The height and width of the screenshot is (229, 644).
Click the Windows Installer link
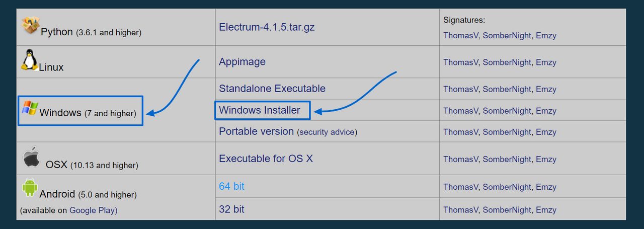[x=260, y=110]
